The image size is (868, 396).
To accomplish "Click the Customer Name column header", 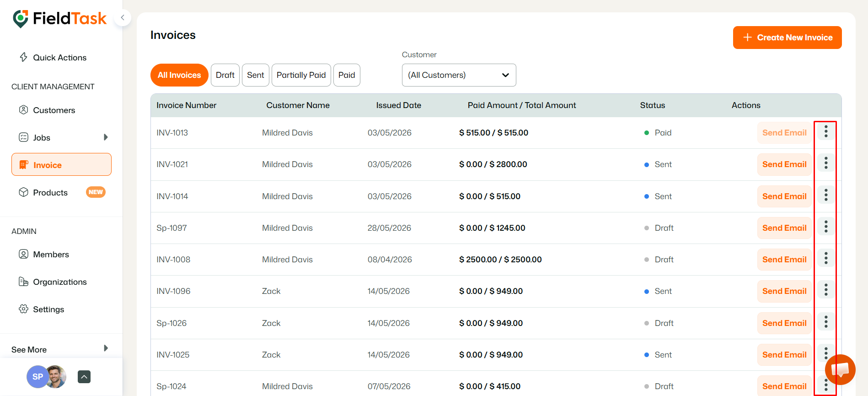I will 298,105.
